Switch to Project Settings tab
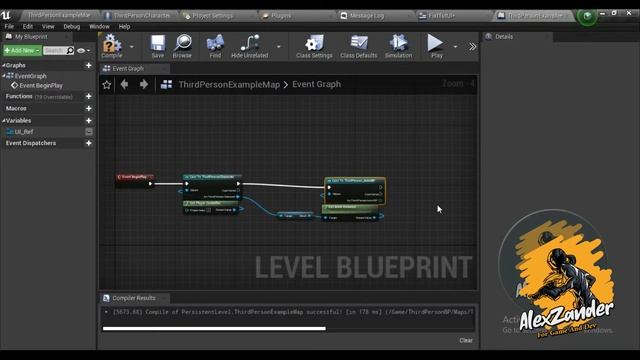640x360 pixels. (x=212, y=16)
